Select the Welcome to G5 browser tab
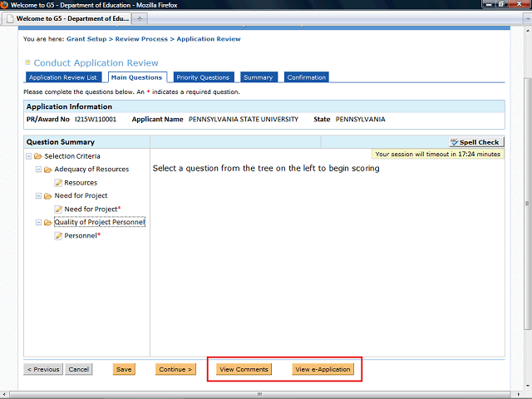The width and height of the screenshot is (532, 399). tap(66, 18)
